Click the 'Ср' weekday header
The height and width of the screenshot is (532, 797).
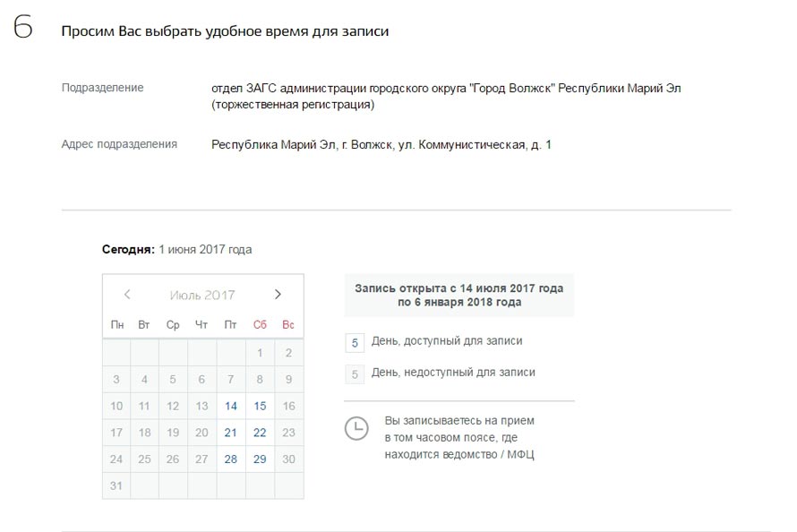click(x=173, y=325)
